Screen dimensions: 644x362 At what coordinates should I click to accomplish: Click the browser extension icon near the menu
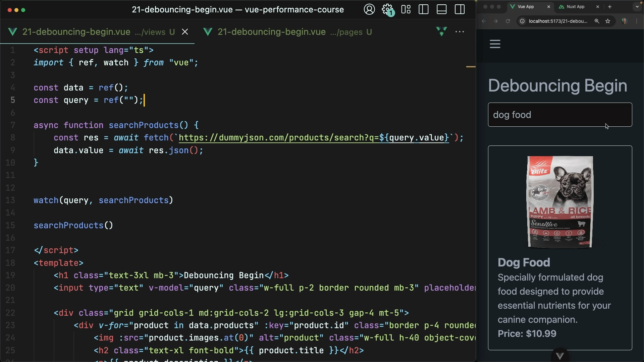[624, 21]
